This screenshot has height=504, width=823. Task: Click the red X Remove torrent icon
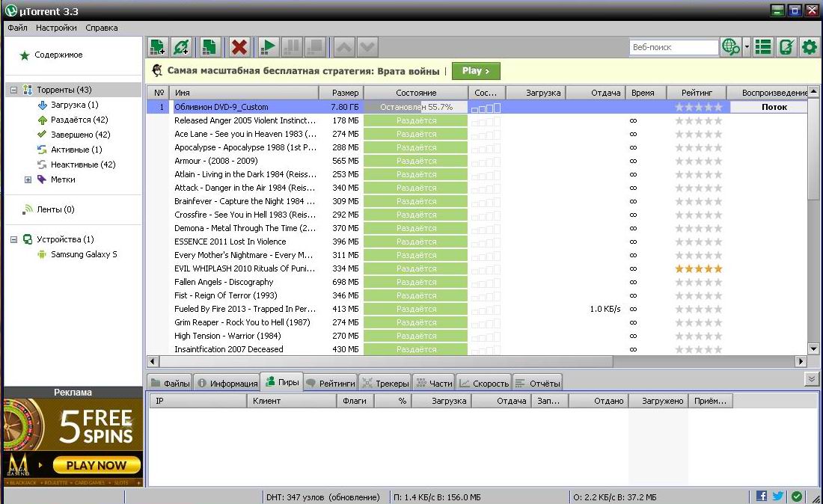239,47
